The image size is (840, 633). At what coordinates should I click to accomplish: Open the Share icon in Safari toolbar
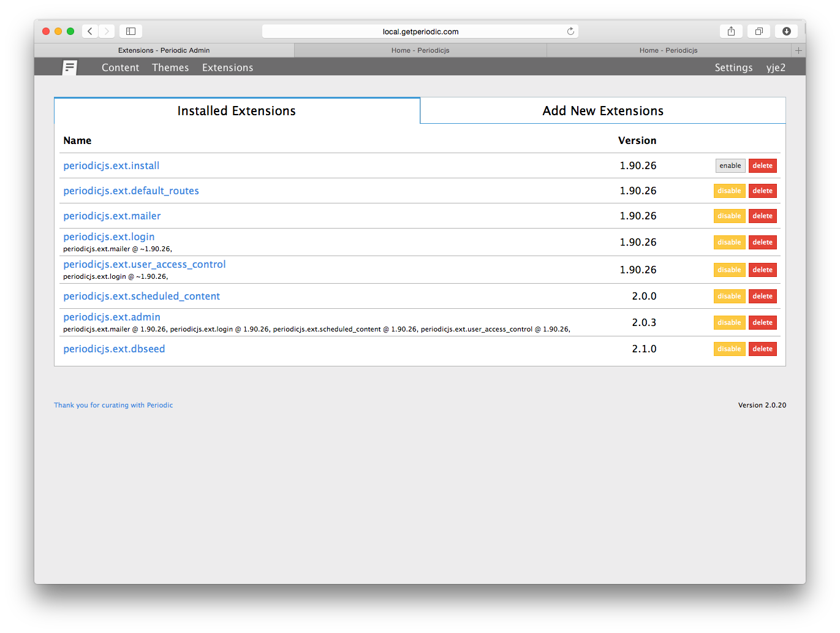731,31
